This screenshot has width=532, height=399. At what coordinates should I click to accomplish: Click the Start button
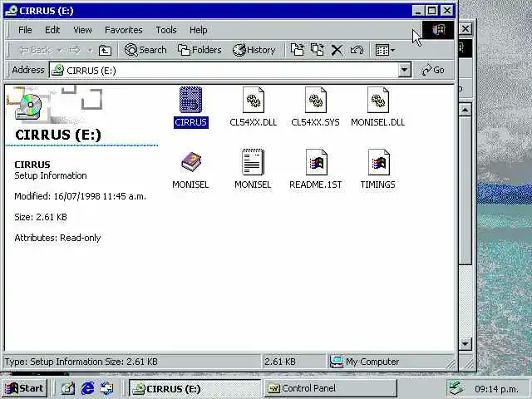(24, 388)
